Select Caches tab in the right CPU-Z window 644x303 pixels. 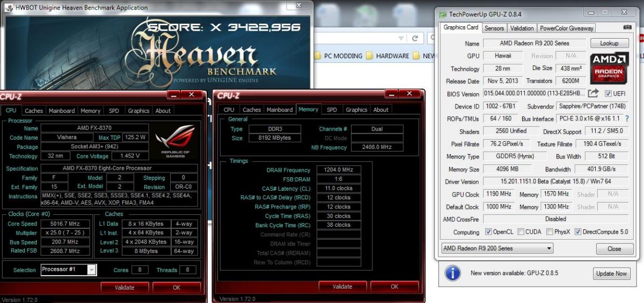pyautogui.click(x=252, y=110)
